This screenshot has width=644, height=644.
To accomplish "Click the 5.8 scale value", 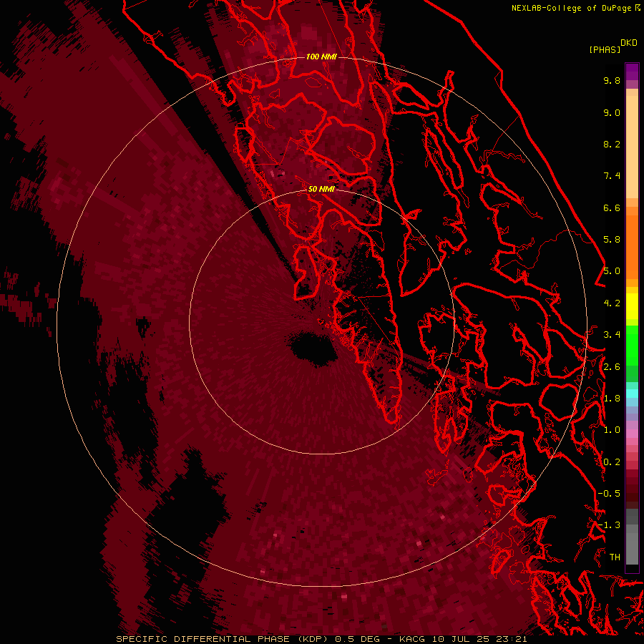I will point(612,240).
